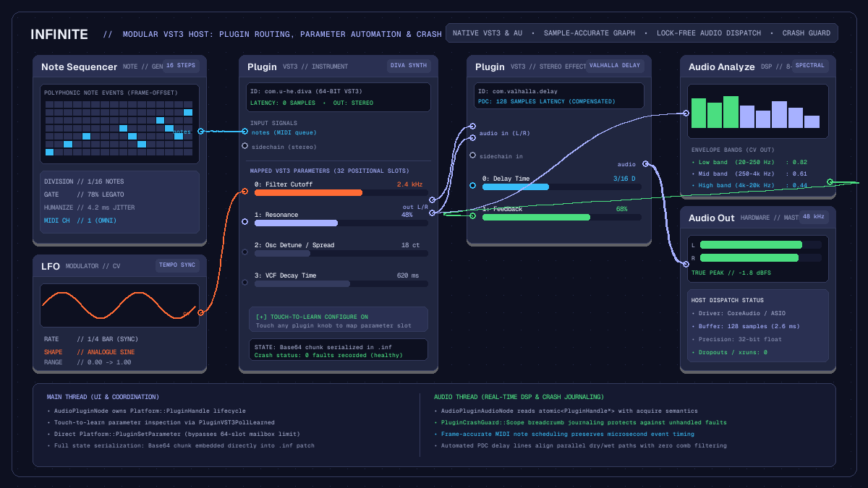Click the L channel level meter
Image resolution: width=868 pixels, height=488 pixels.
click(761, 245)
